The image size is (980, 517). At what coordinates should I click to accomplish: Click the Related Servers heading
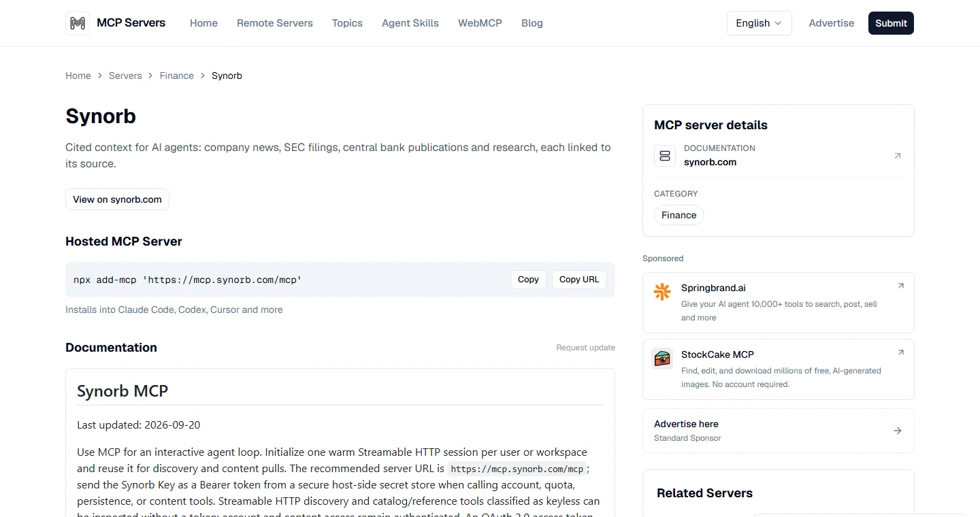click(704, 493)
